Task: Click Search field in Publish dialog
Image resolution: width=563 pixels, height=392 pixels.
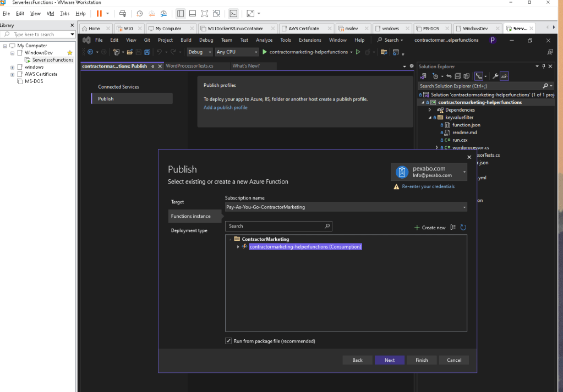Action: coord(278,227)
